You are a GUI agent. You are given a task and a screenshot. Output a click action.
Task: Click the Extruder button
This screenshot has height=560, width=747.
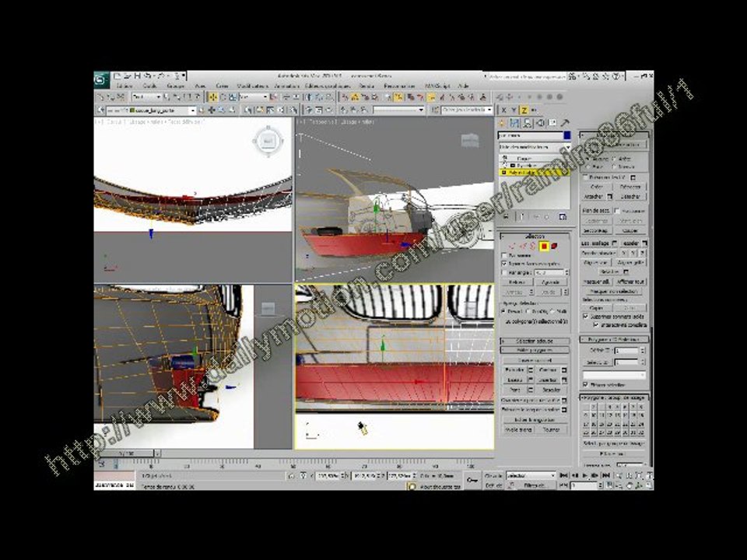coord(514,370)
